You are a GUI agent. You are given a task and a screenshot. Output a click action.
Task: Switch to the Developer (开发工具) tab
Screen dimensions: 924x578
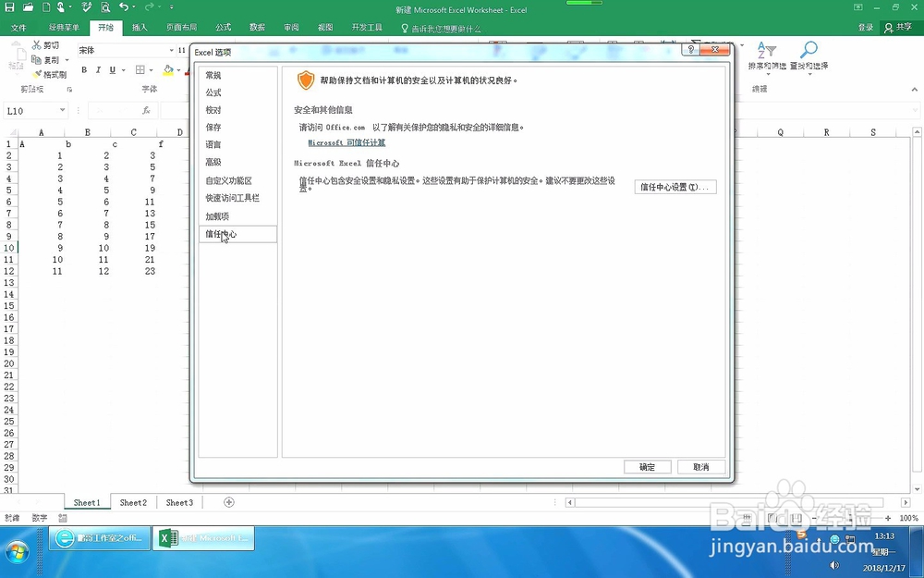click(x=367, y=27)
